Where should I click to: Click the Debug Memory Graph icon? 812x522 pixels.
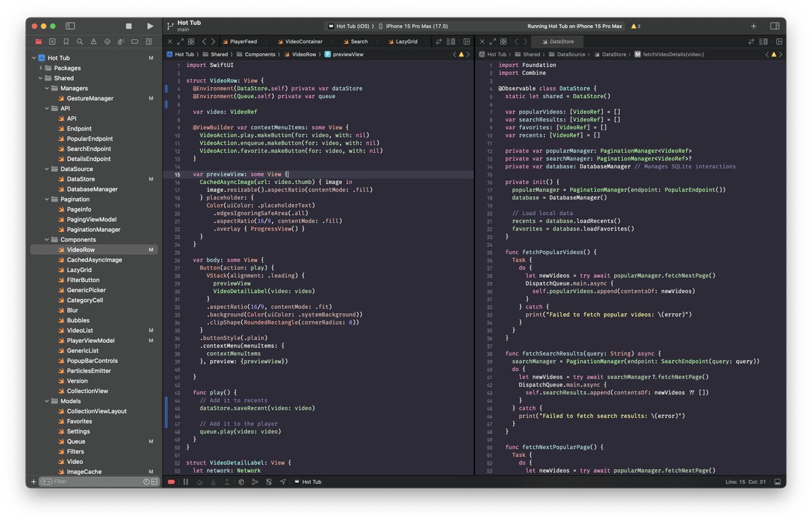click(x=256, y=481)
